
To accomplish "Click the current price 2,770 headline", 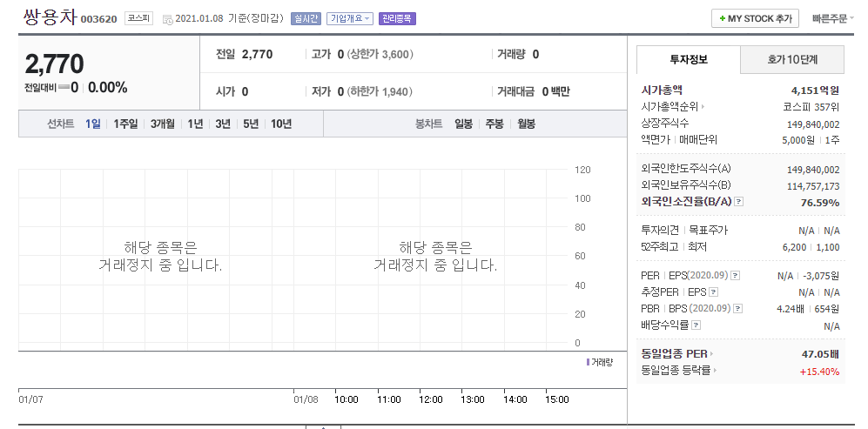I will tap(54, 64).
